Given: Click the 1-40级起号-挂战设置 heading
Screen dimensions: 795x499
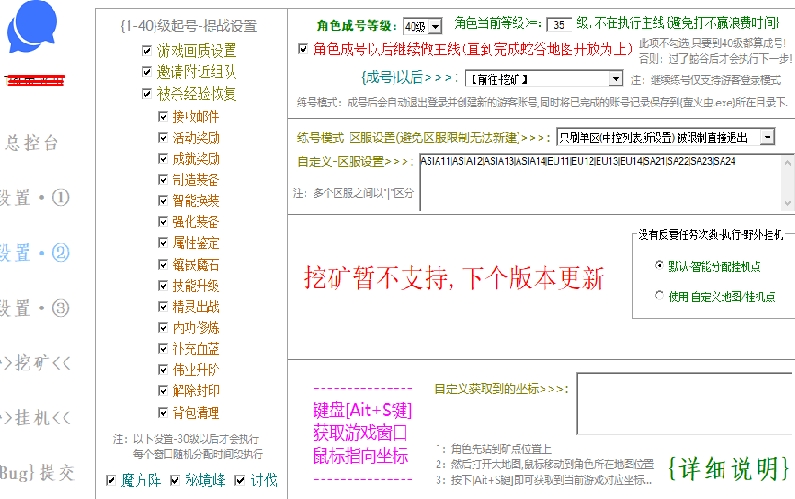Looking at the screenshot, I should tap(189, 26).
